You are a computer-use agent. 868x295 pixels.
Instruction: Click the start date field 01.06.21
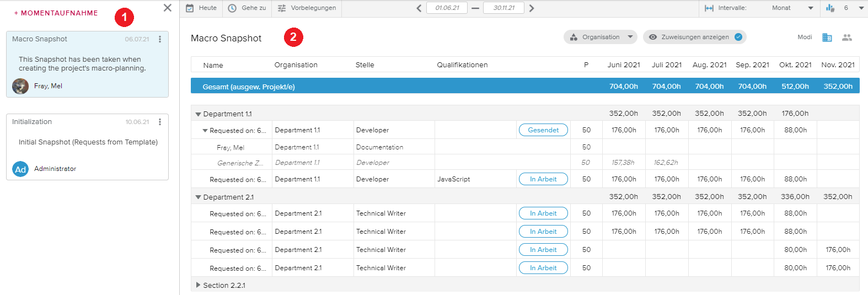[447, 8]
